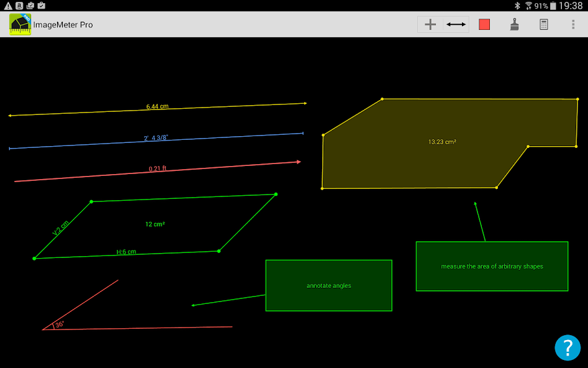Tap the blue question mark help button
The image size is (588, 368).
tap(568, 347)
